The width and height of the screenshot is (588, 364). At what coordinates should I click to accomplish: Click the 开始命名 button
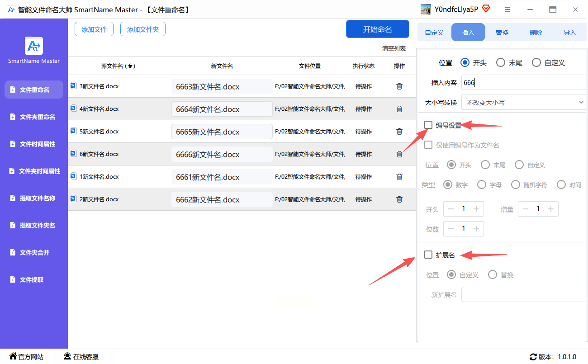coord(377,29)
